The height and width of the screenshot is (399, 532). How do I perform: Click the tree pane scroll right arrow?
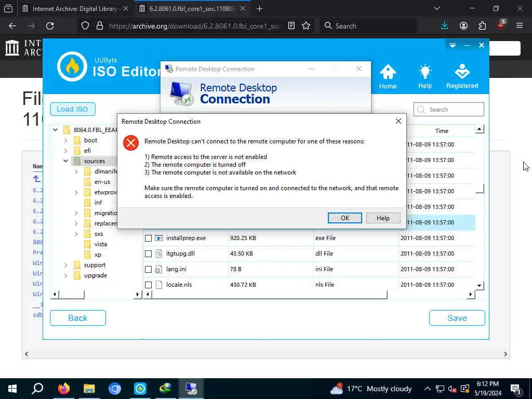[x=137, y=295]
